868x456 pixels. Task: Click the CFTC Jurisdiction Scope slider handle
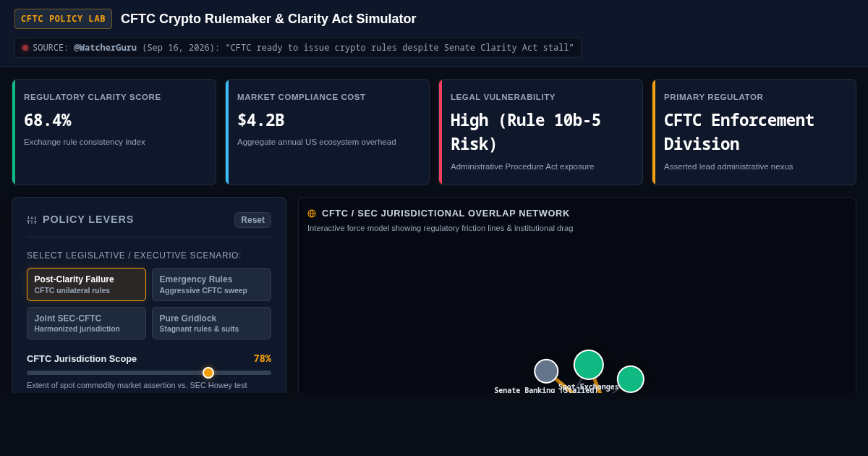(208, 373)
